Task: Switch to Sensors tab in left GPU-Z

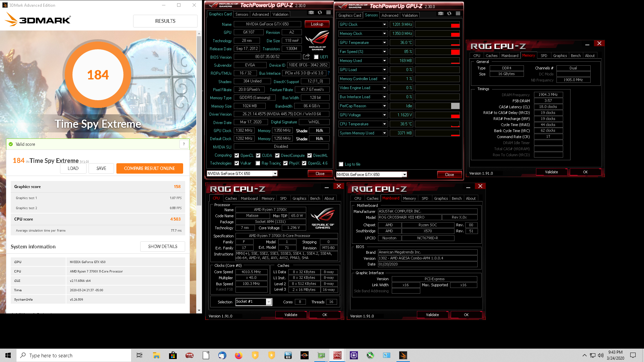Action: click(x=242, y=14)
